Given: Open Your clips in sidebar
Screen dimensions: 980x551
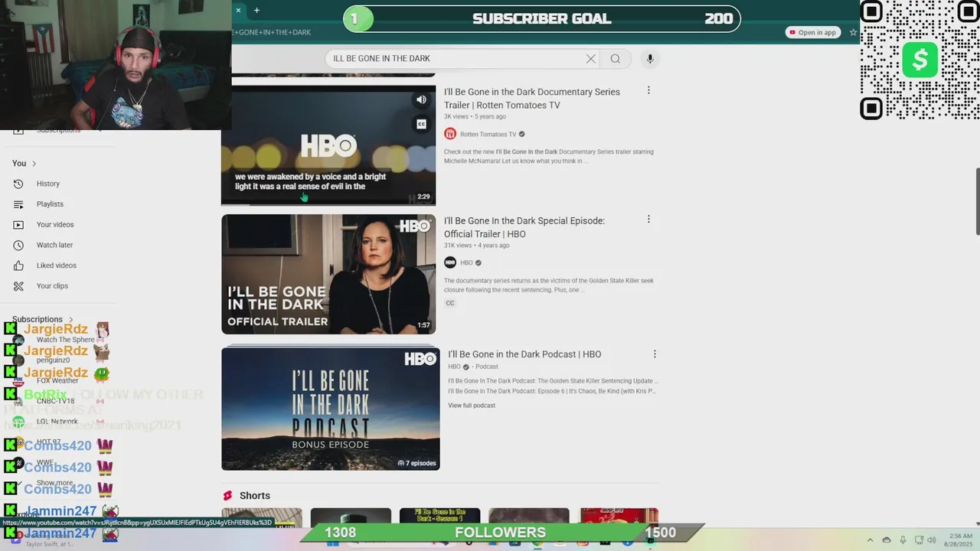Looking at the screenshot, I should 52,286.
